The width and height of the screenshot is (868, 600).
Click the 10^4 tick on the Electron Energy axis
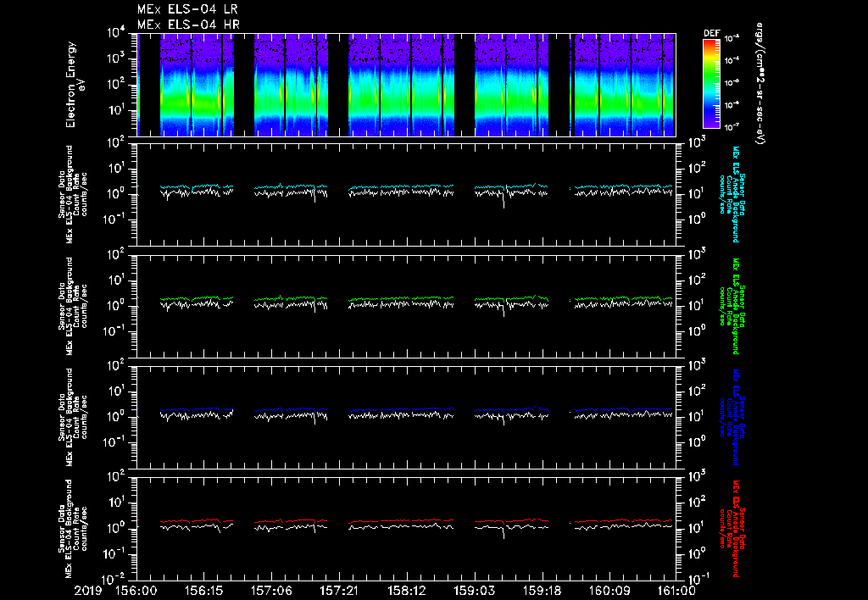116,33
